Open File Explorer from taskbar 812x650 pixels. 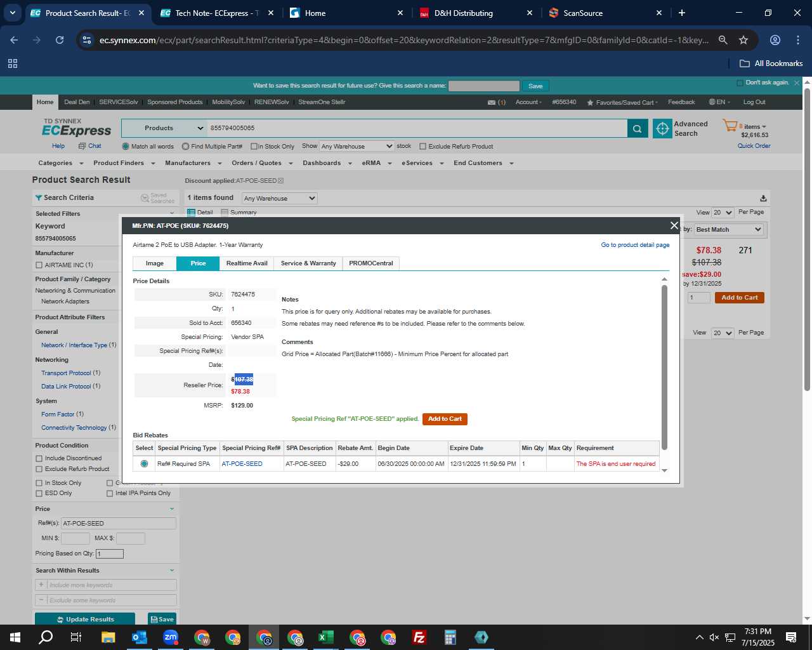(108, 637)
